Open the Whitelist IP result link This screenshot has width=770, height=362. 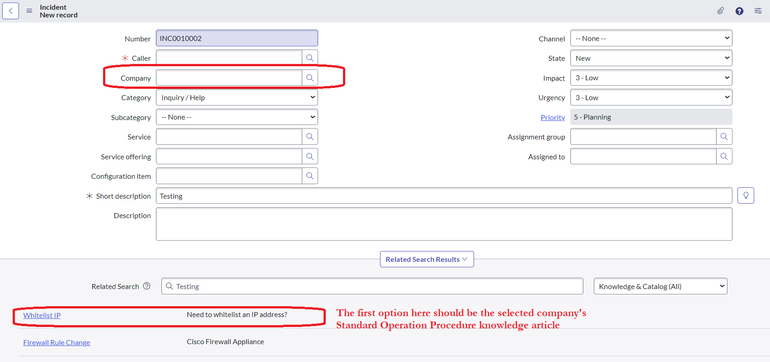click(42, 315)
